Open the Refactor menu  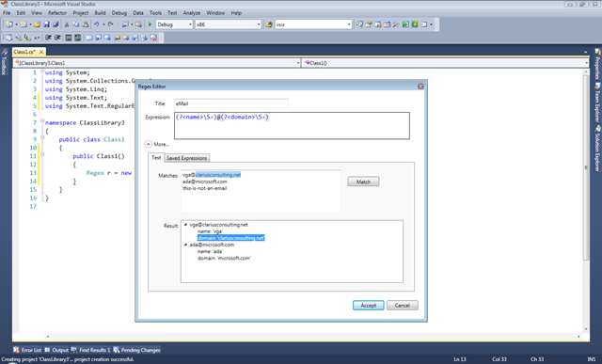pyautogui.click(x=57, y=13)
